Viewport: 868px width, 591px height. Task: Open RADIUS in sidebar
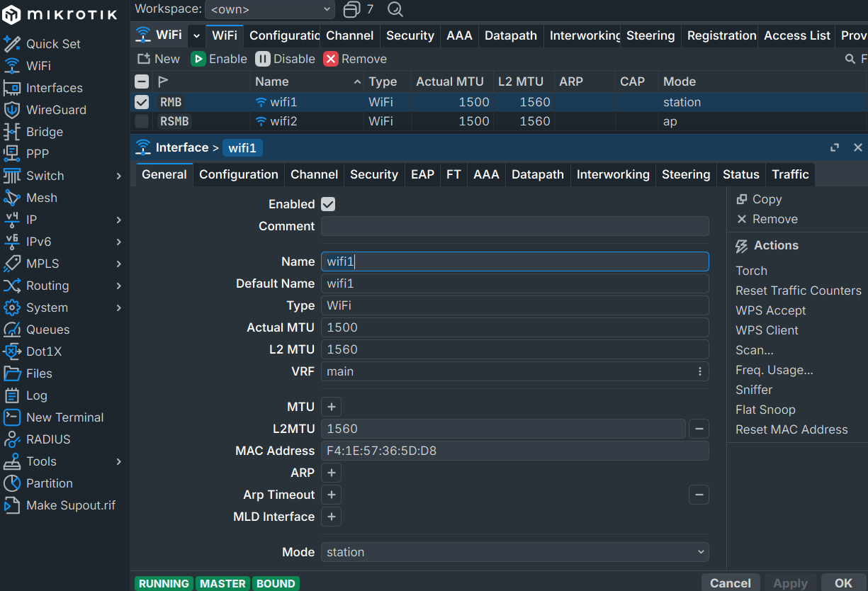[38, 439]
